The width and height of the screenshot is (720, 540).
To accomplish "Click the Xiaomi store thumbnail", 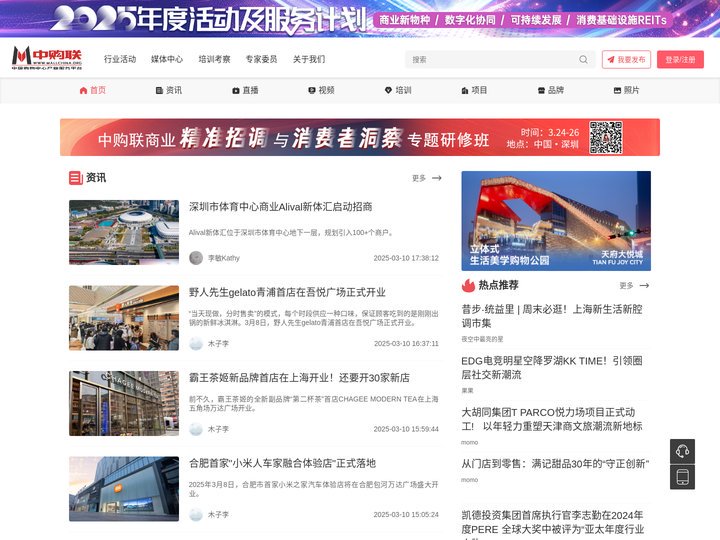I will pos(124,489).
